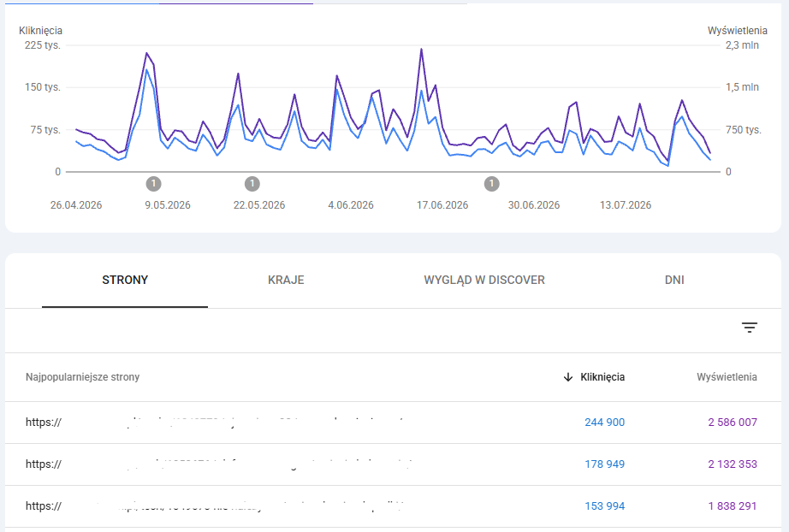
Task: Open the WYGLĄD W DISCOVER tab
Action: [484, 280]
